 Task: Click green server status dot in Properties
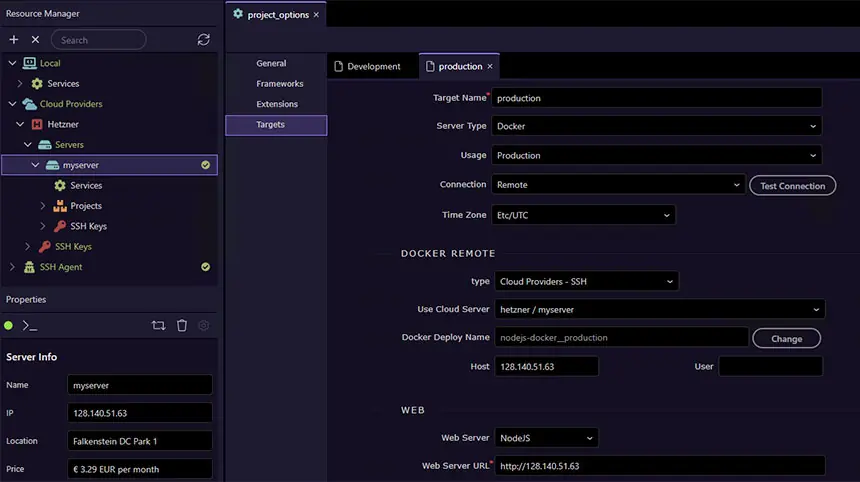pyautogui.click(x=8, y=325)
